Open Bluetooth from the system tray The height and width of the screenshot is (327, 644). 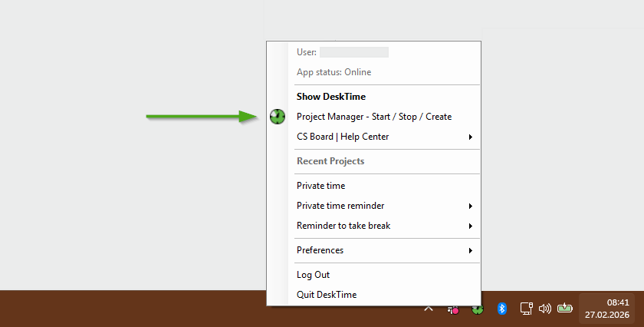tap(502, 309)
